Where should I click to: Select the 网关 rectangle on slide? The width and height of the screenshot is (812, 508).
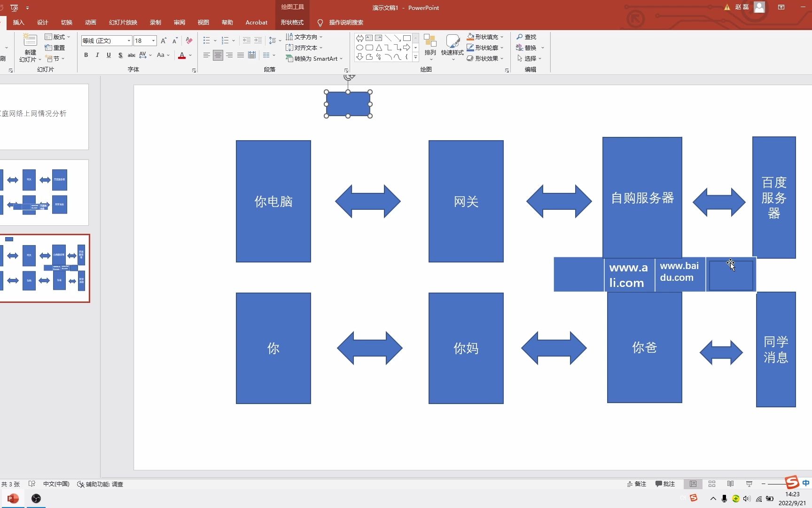pyautogui.click(x=466, y=201)
